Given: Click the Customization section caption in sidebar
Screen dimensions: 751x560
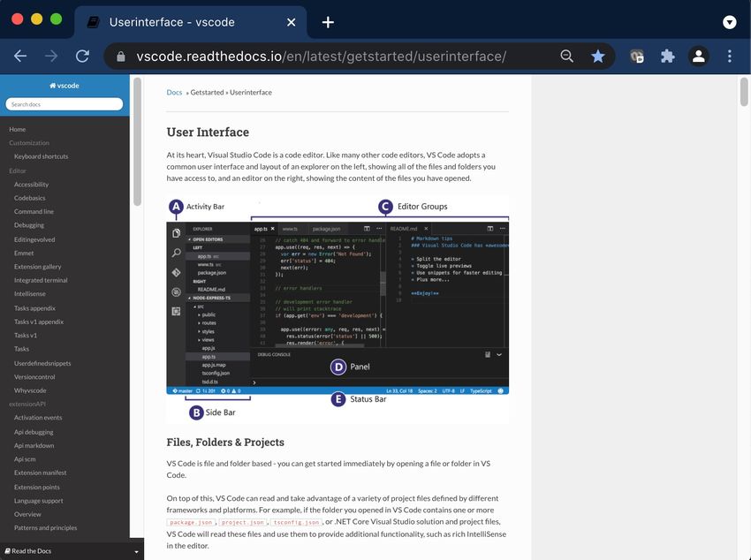Looking at the screenshot, I should click(x=29, y=142).
